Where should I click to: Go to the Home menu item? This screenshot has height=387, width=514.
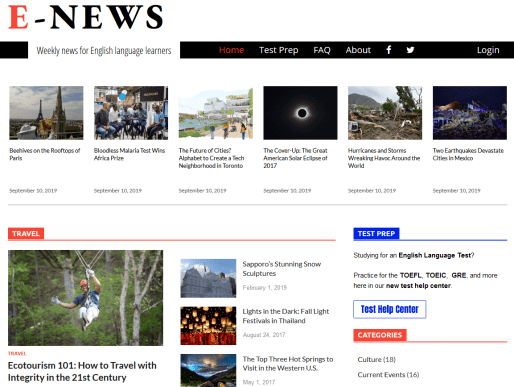pos(231,50)
